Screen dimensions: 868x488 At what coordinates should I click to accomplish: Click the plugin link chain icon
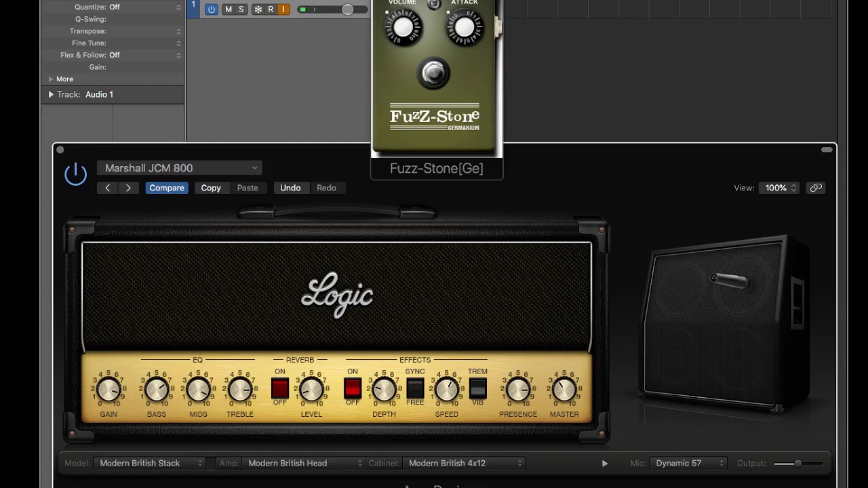click(x=816, y=188)
